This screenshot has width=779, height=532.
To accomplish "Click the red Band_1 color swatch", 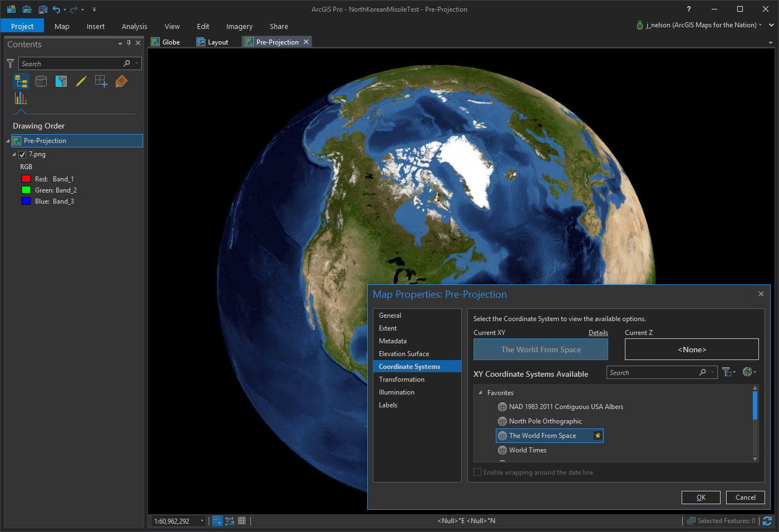I will pos(26,179).
